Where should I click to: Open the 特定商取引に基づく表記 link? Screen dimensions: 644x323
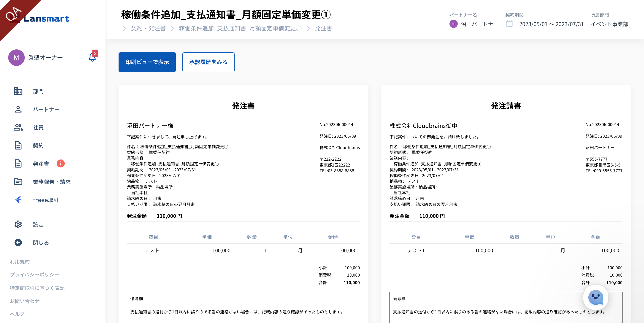tap(37, 288)
